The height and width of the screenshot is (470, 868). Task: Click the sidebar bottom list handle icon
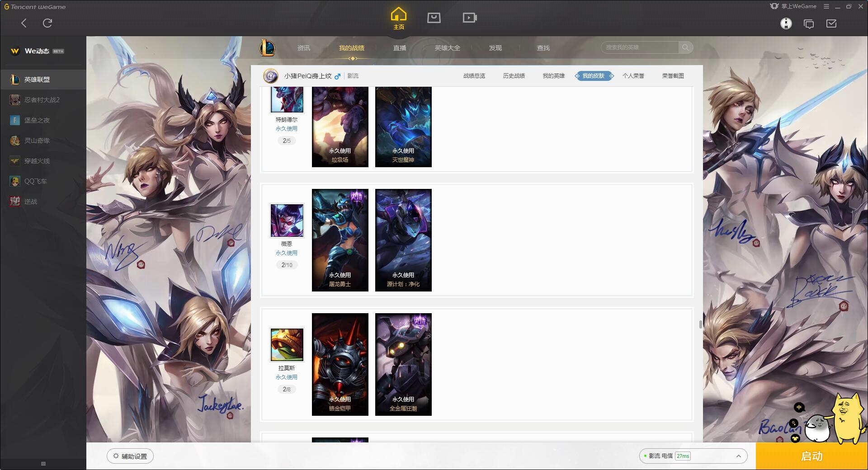43,464
